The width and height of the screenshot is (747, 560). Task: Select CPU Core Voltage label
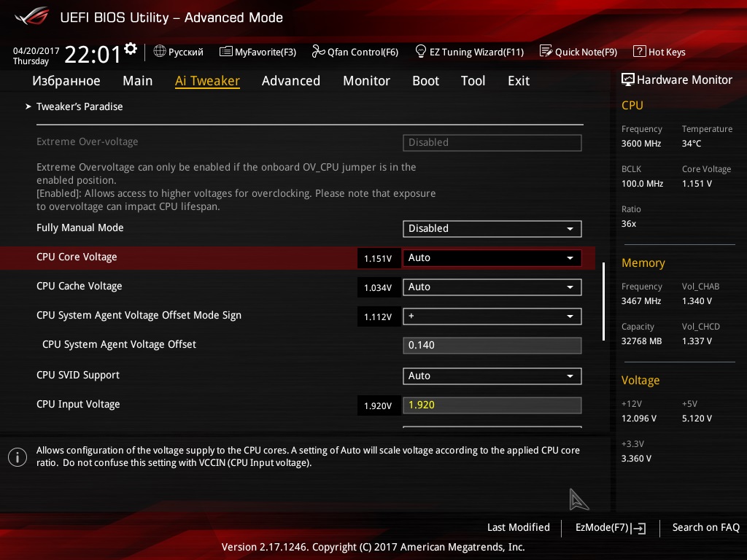coord(77,257)
